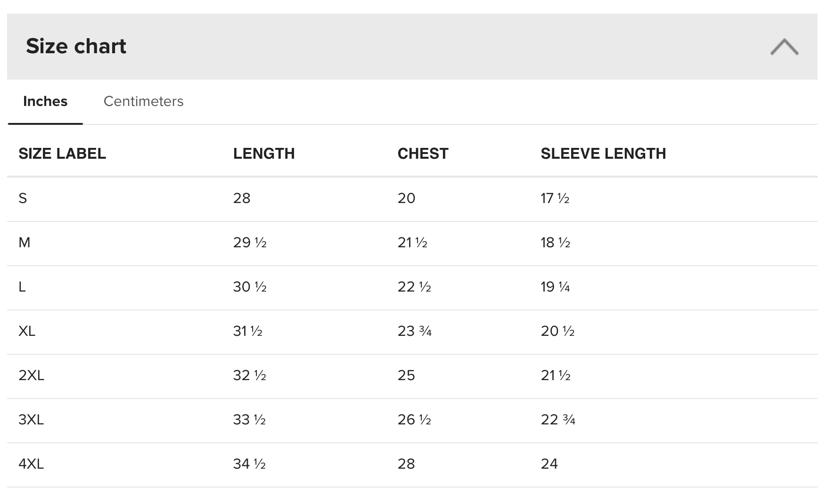This screenshot has width=835, height=504.
Task: Select the L size row label
Action: pos(22,287)
